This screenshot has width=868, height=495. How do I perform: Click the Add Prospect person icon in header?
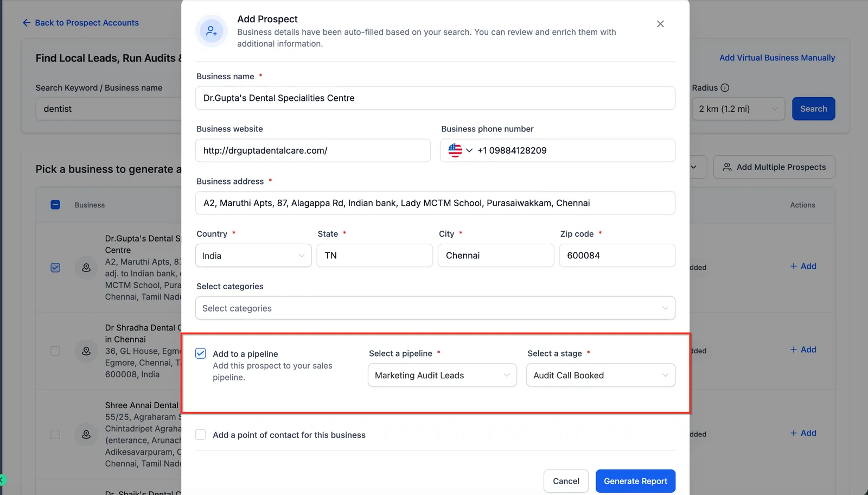(x=212, y=31)
